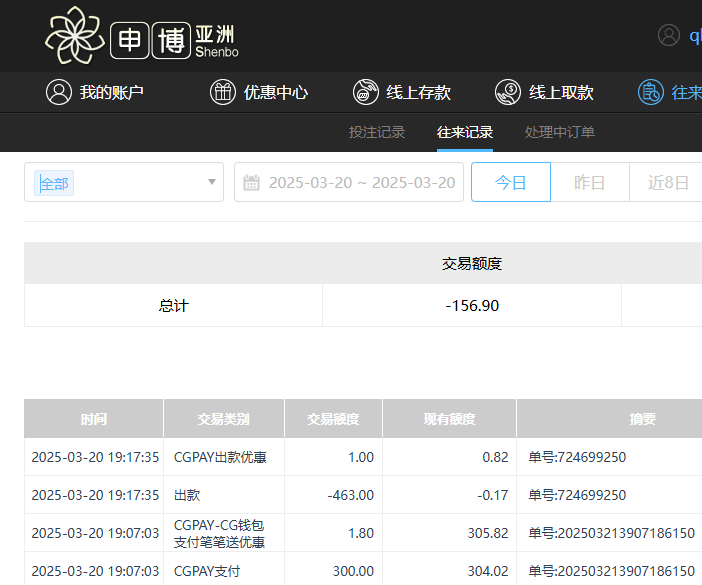This screenshot has width=702, height=585.
Task: Click the -0.17 balance cell
Action: click(449, 495)
